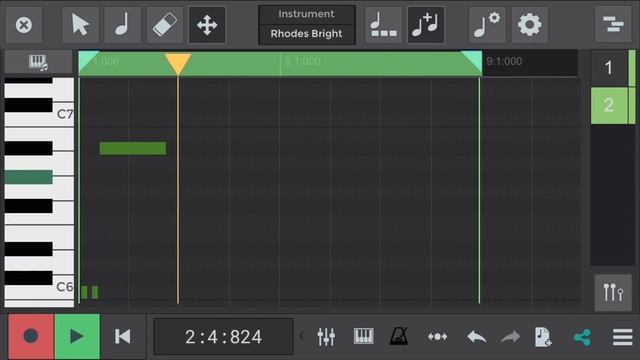Toggle the add-notes multi-note mode
The height and width of the screenshot is (360, 640).
pyautogui.click(x=426, y=25)
